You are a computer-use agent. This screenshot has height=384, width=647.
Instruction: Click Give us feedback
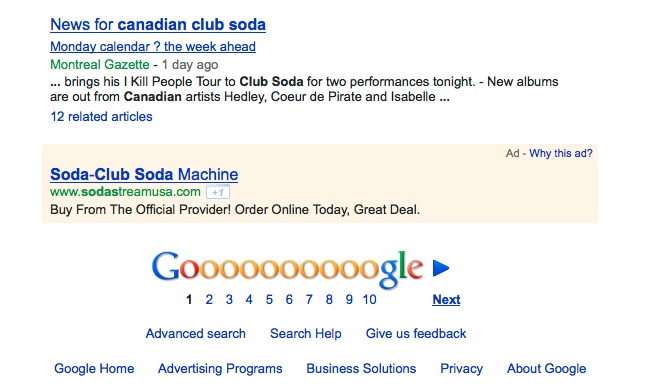(416, 333)
